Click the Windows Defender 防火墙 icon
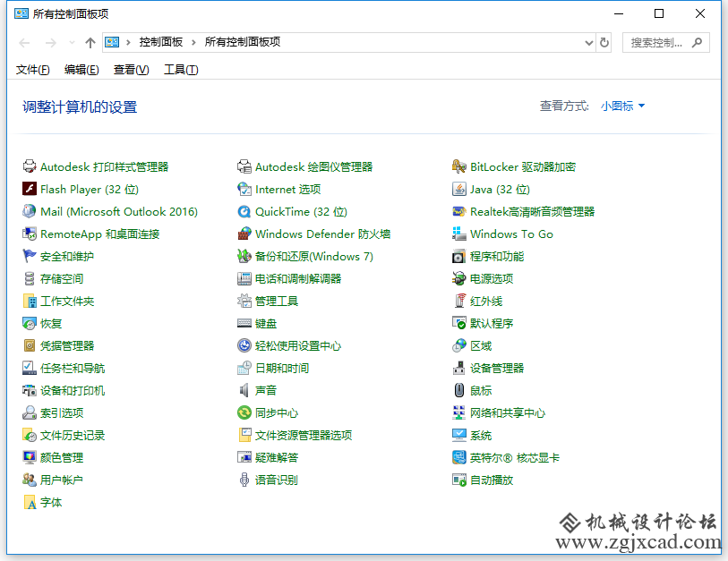Viewport: 728px width, 561px height. click(x=244, y=234)
